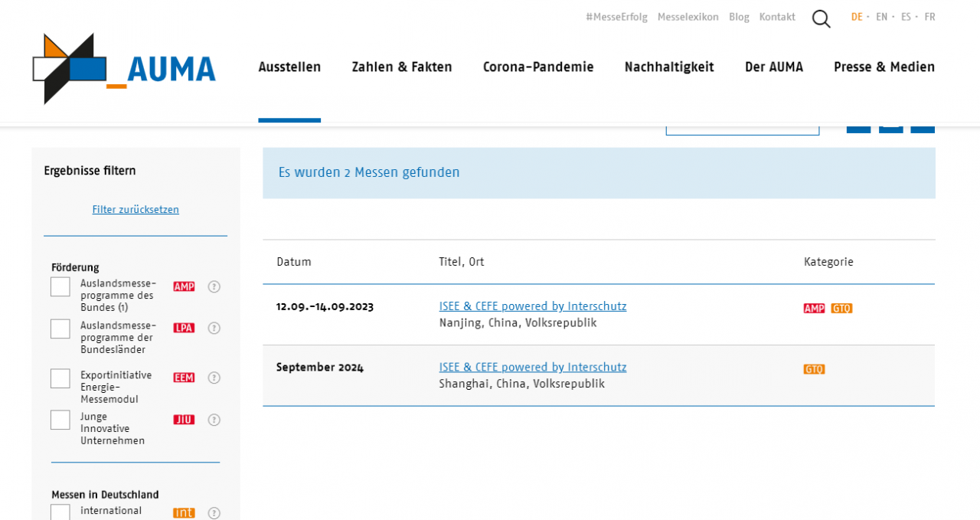Viewport: 980px width, 520px height.
Task: Click the Datum column header
Action: pos(294,262)
